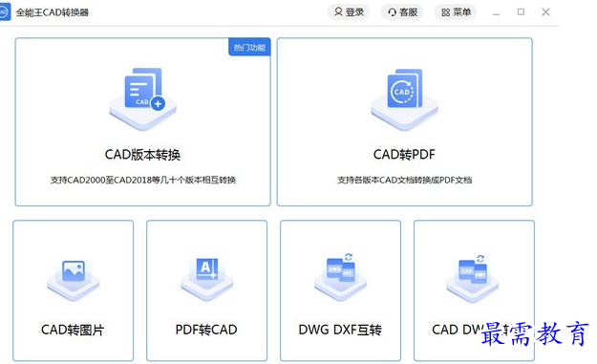Click 支持各版本CAD文档转换成PDF文档 description
The height and width of the screenshot is (364, 597).
coord(404,180)
